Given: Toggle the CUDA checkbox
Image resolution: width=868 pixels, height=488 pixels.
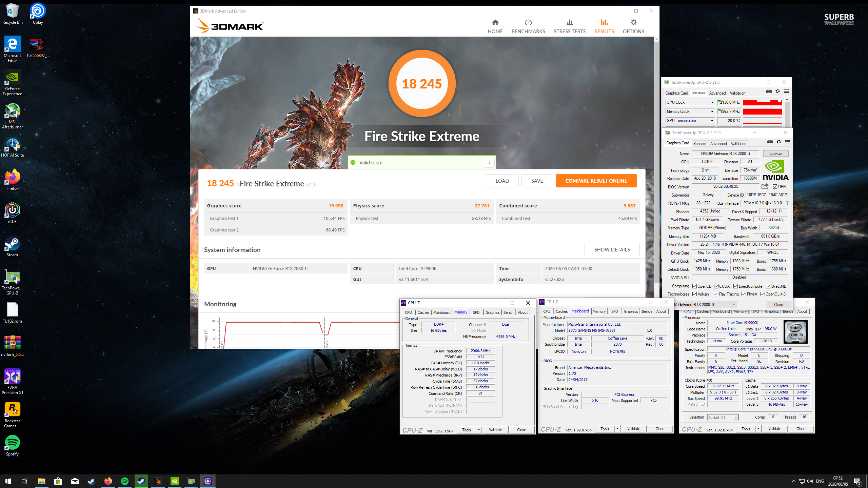Looking at the screenshot, I should (716, 286).
